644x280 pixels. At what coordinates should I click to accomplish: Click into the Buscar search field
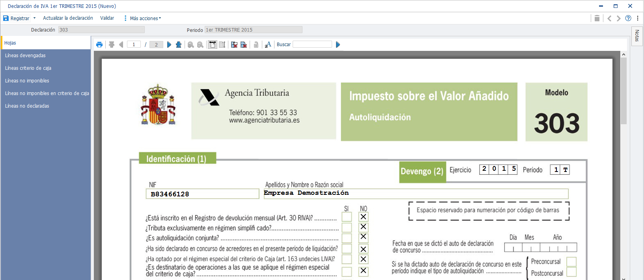pos(312,45)
